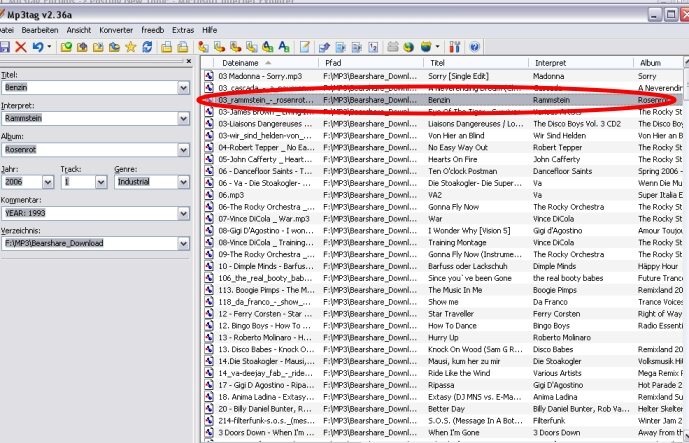Click the Export icon with blue arrow
Viewport: 689px width, 443px height.
tap(324, 47)
